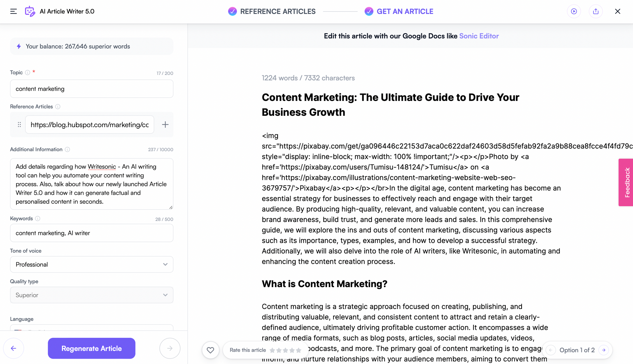Click the close X button in top right
The height and width of the screenshot is (364, 633).
coord(618,11)
